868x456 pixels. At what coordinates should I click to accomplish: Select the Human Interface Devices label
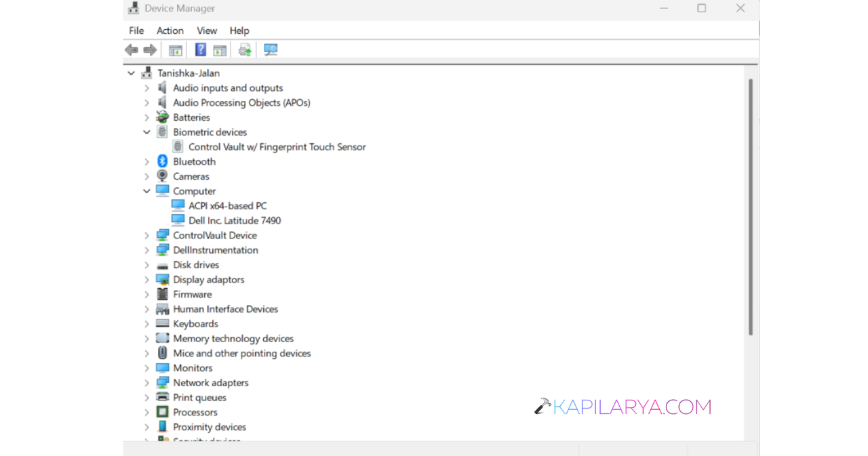click(226, 309)
